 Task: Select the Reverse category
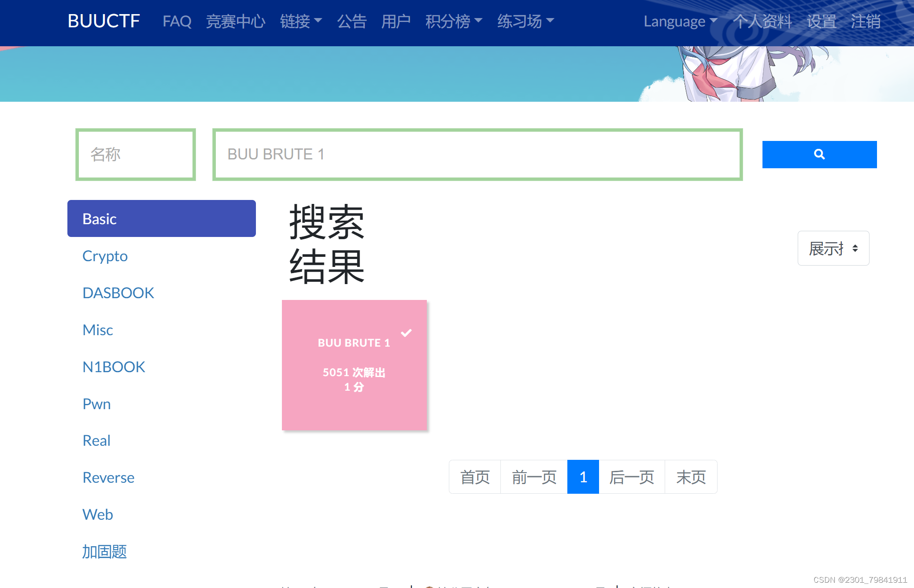[108, 477]
